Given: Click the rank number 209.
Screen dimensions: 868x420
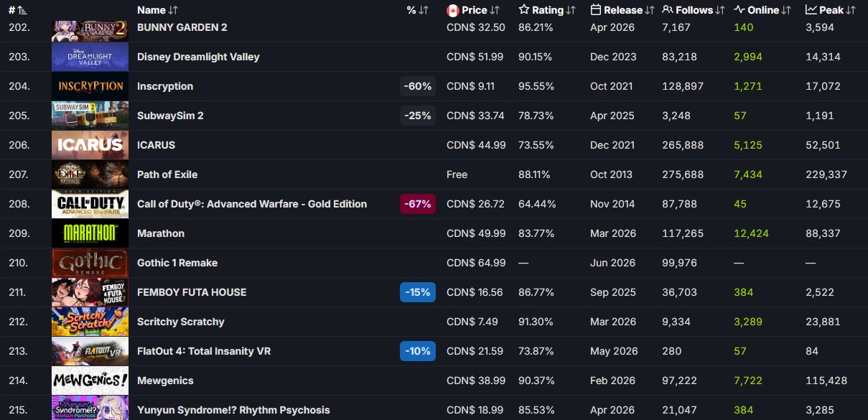Looking at the screenshot, I should (x=19, y=233).
